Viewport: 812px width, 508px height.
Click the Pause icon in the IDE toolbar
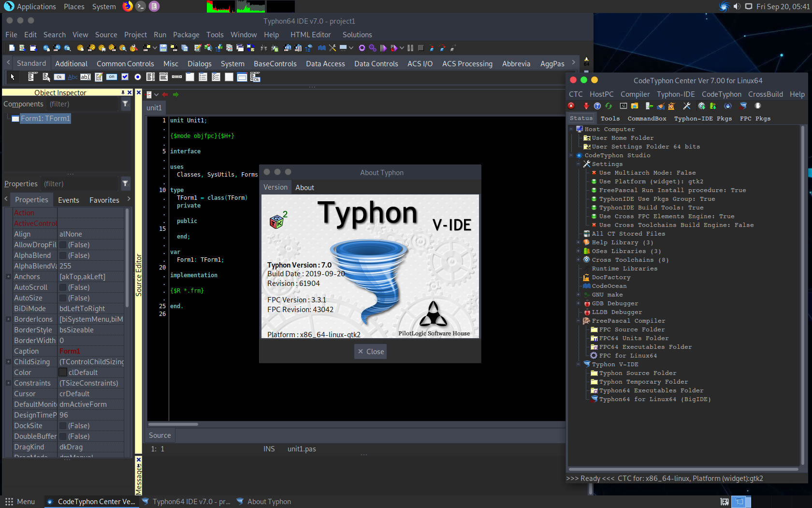pos(410,48)
